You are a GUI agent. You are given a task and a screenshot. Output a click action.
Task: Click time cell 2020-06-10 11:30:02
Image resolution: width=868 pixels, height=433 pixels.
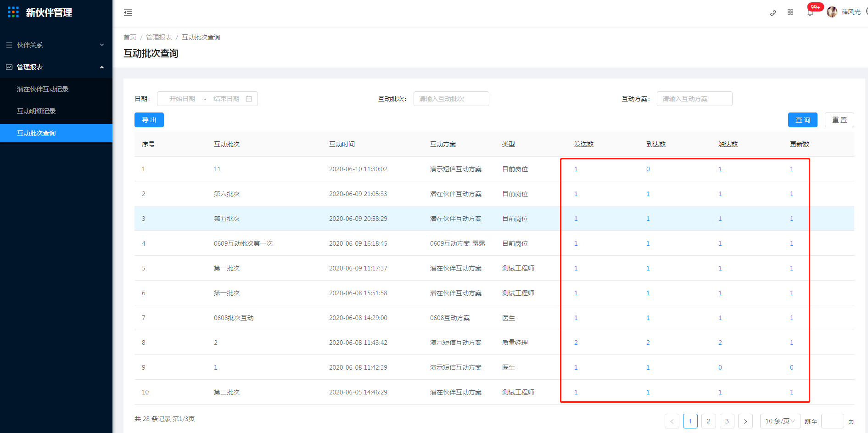pyautogui.click(x=358, y=169)
